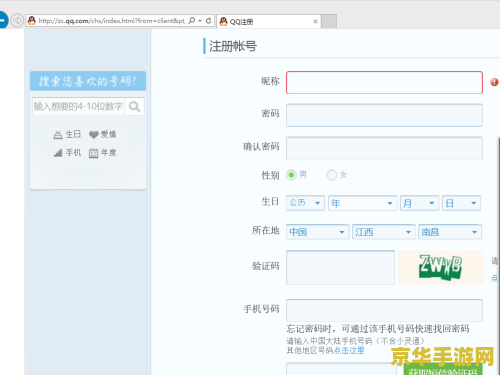This screenshot has height=375, width=500.
Task: Click the 验证码 captcha input field
Action: [x=340, y=267]
